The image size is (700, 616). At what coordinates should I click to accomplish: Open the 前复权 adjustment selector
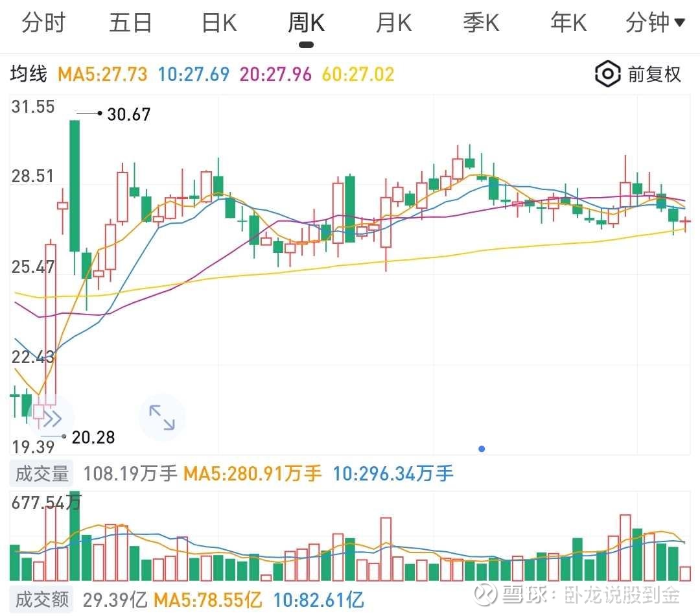click(654, 74)
